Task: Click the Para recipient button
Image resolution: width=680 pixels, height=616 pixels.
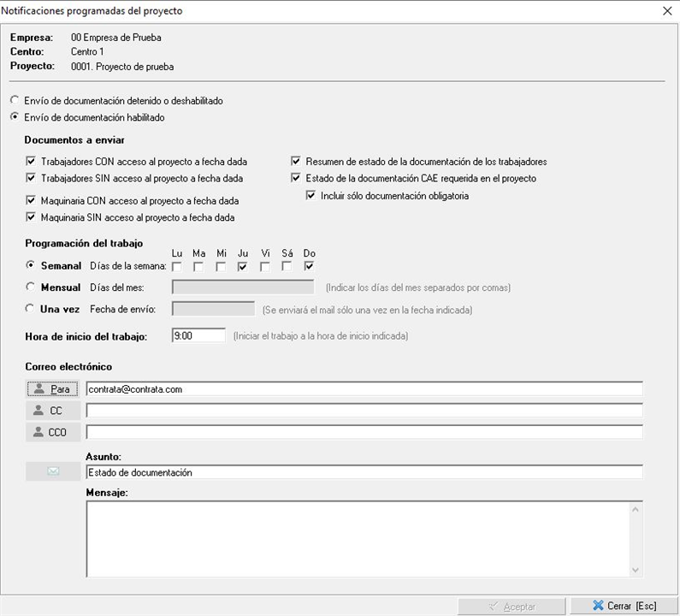Action: 52,389
